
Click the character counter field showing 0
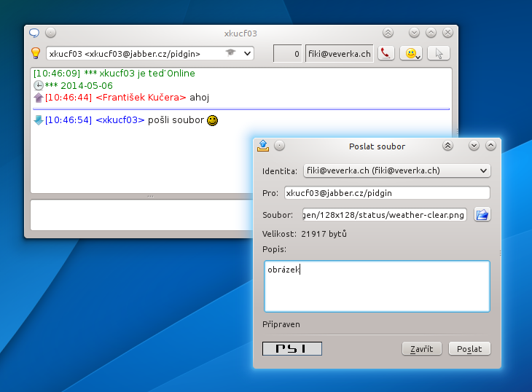pos(287,54)
